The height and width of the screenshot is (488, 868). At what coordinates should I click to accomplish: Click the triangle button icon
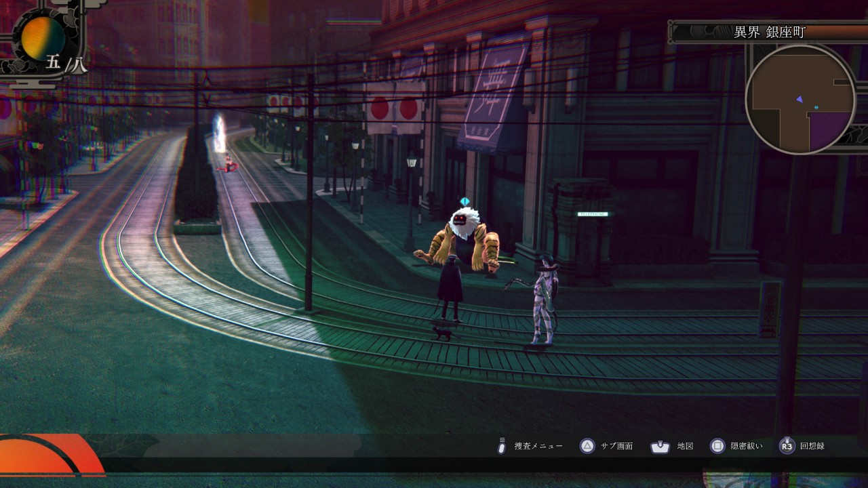[587, 446]
